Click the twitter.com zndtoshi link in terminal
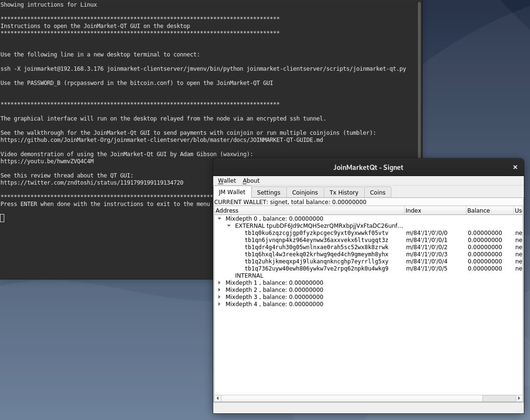530x420 pixels. (92, 182)
